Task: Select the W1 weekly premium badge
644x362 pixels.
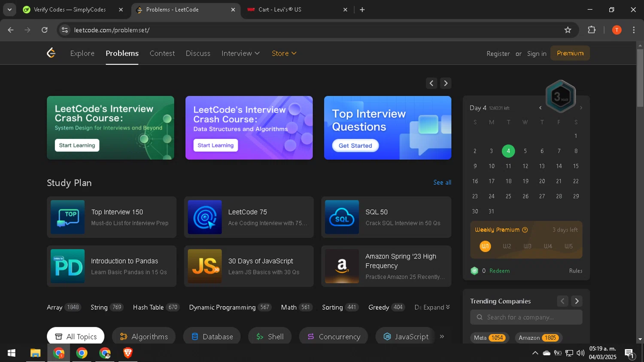Action: (485, 246)
